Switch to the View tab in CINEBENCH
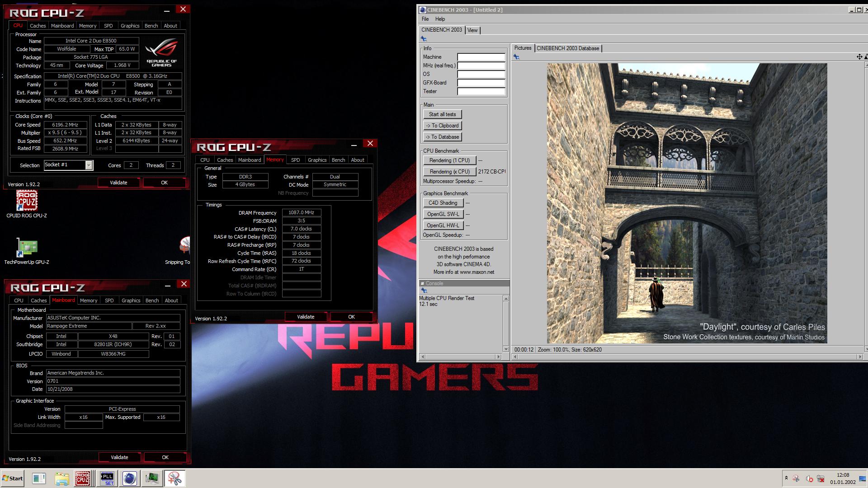This screenshot has width=868, height=488. point(472,30)
